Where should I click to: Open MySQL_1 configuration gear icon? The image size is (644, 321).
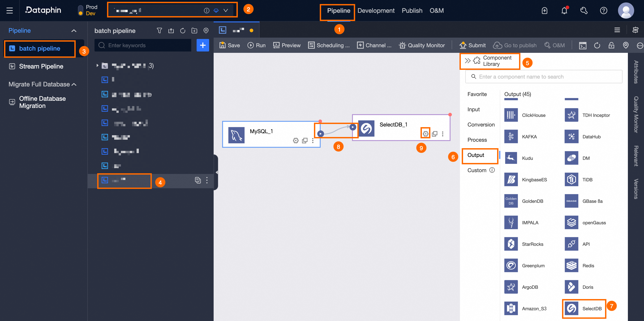click(296, 141)
